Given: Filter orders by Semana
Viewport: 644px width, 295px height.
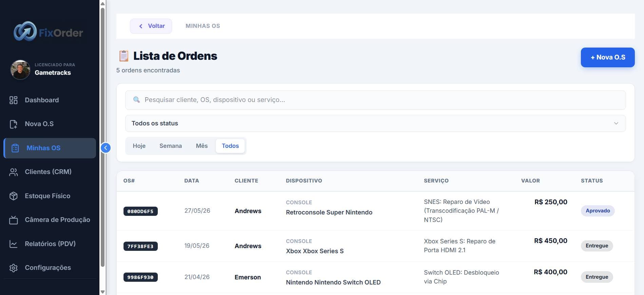Looking at the screenshot, I should click(171, 146).
